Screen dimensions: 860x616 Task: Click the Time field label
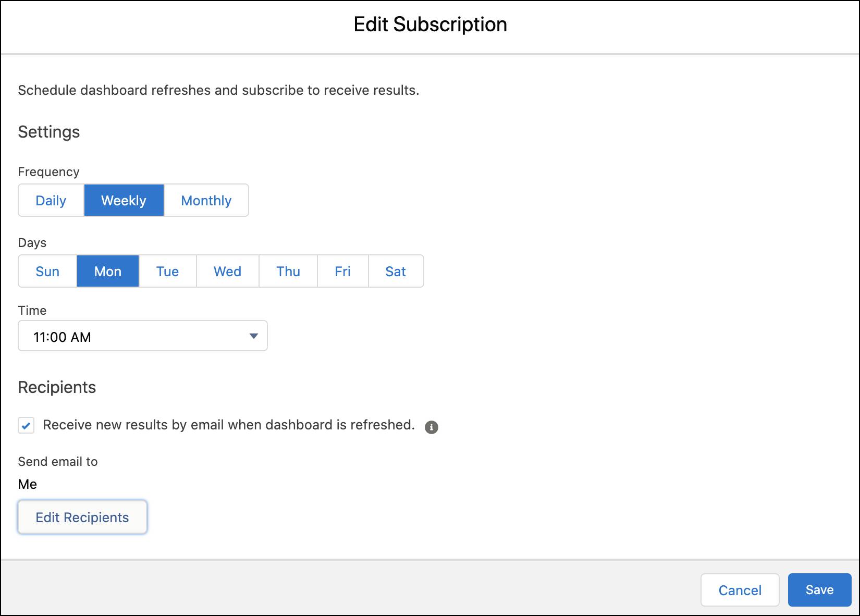pyautogui.click(x=32, y=311)
